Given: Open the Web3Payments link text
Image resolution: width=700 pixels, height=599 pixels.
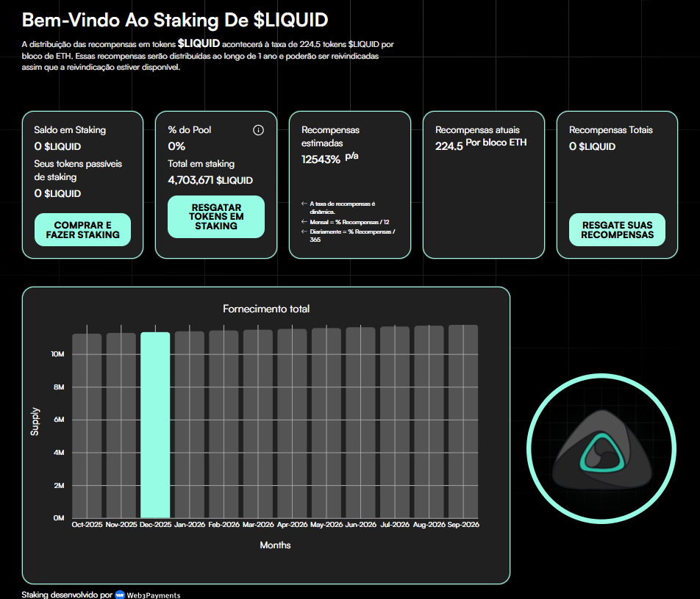Looking at the screenshot, I should click(154, 595).
